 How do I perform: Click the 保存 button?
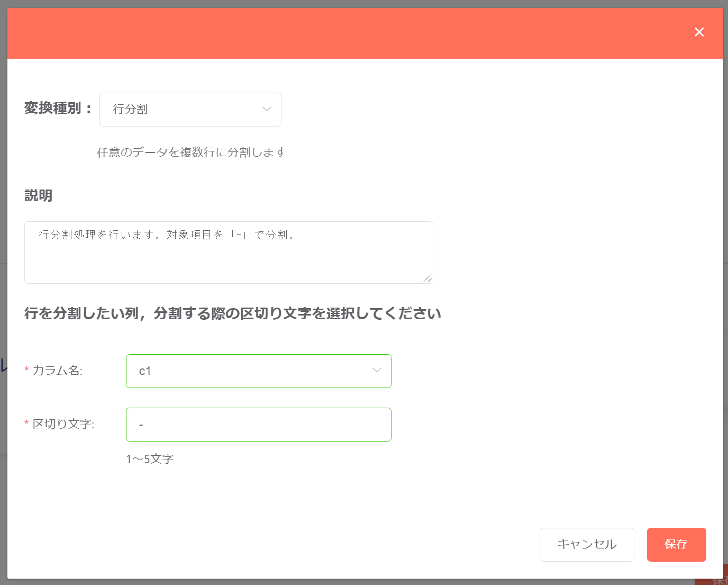(x=676, y=544)
